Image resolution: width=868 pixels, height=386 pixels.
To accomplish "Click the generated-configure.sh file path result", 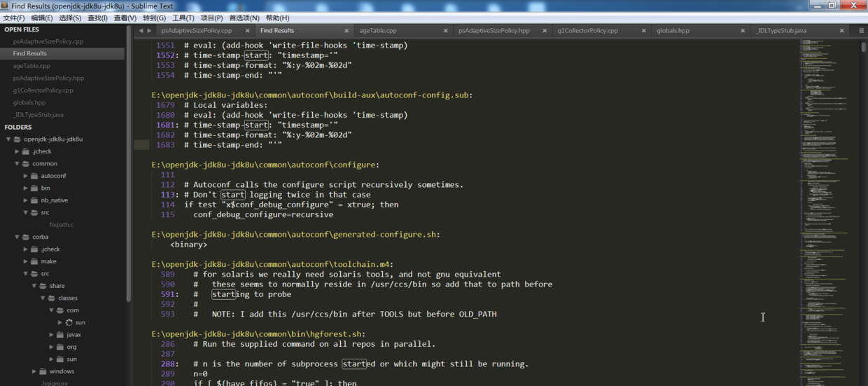I will [x=296, y=235].
